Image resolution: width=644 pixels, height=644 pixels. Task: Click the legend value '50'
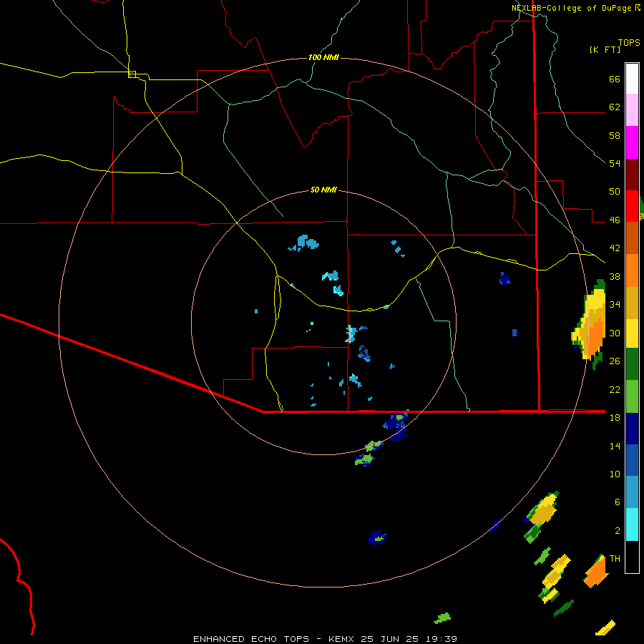click(x=615, y=192)
